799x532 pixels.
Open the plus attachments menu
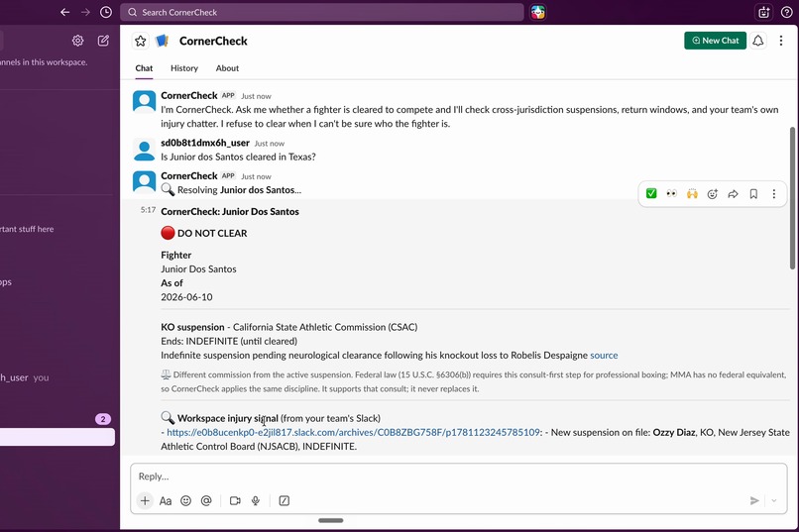click(145, 501)
